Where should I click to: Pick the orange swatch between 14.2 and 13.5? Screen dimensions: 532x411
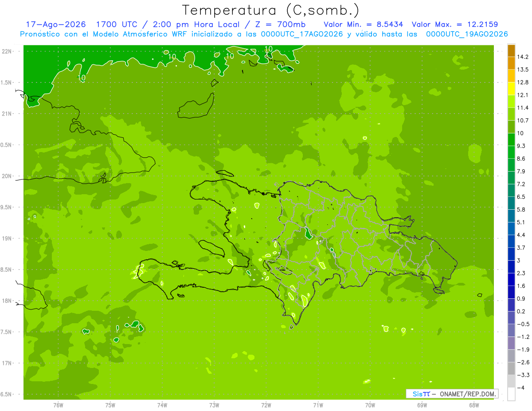click(x=511, y=63)
